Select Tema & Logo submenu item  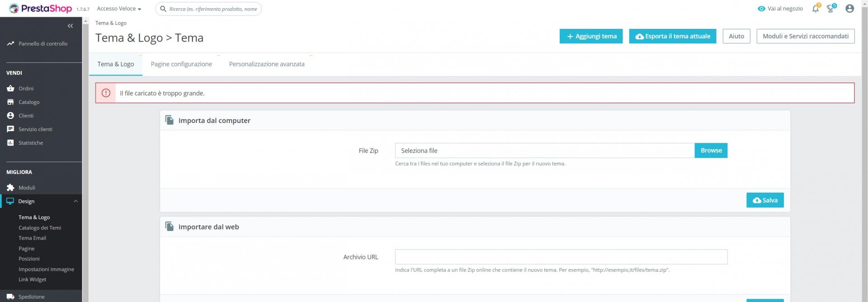coord(34,217)
